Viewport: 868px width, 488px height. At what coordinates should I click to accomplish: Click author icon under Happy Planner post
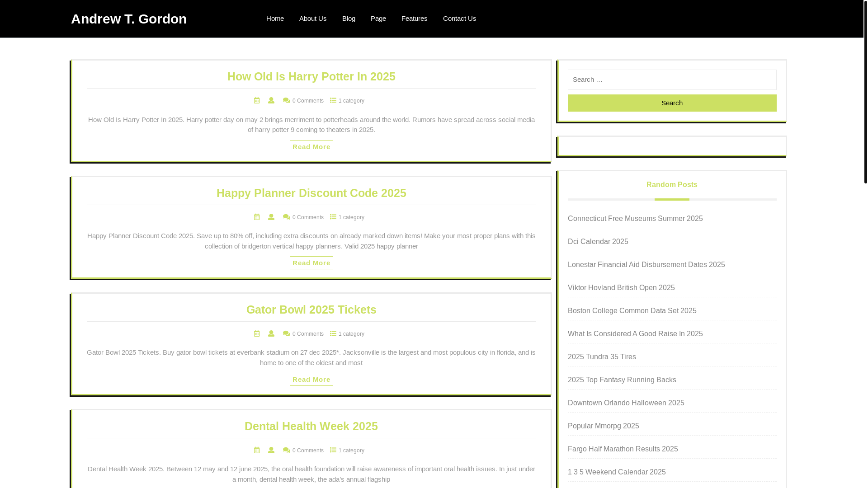point(271,217)
